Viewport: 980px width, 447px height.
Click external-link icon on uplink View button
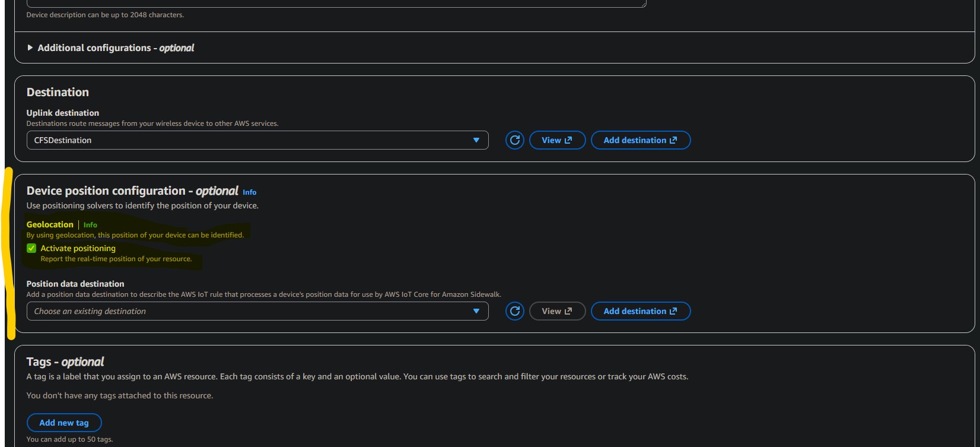click(568, 140)
